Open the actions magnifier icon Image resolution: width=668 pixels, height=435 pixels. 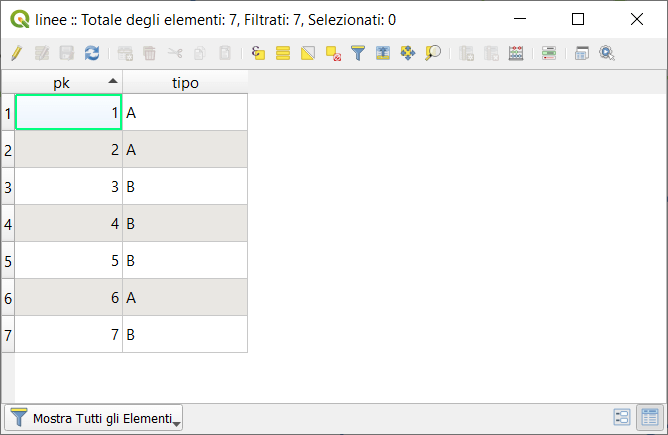coord(607,53)
